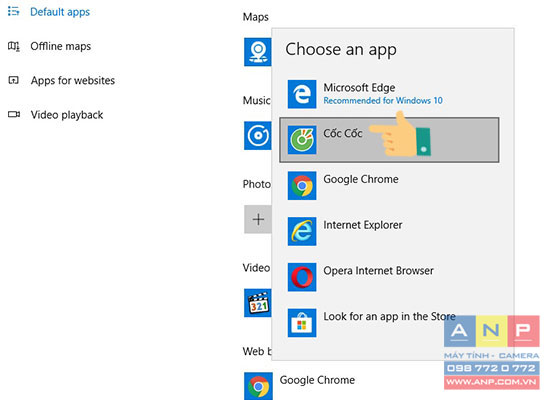
Task: Open Offline maps settings page
Action: point(61,46)
